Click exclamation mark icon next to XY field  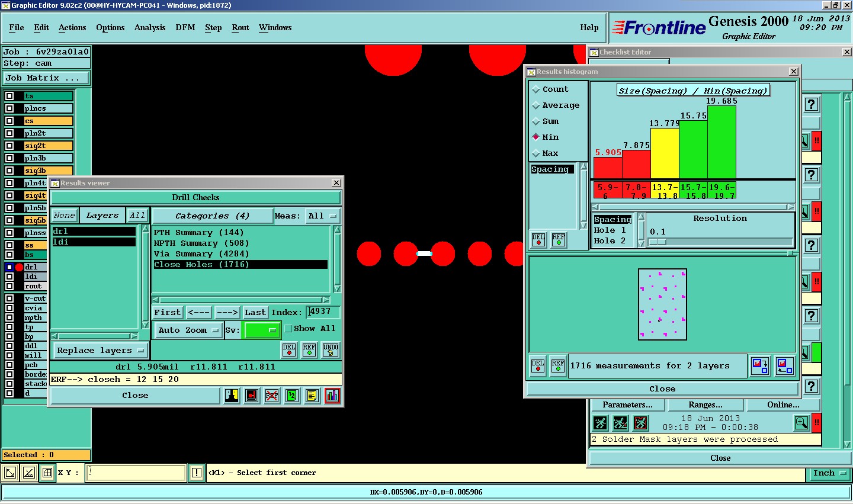(197, 473)
